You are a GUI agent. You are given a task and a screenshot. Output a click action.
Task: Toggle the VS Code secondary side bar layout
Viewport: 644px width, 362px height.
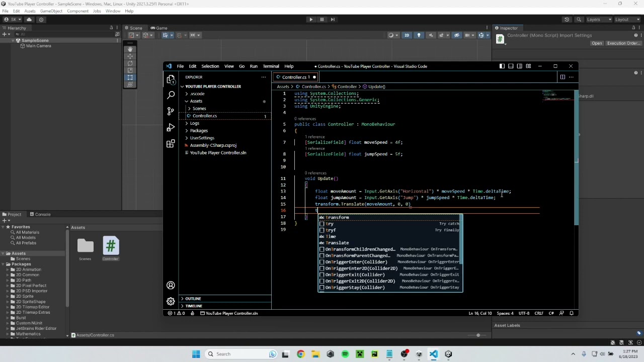pos(520,66)
